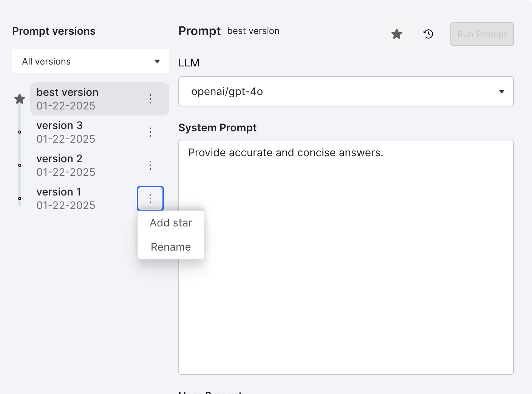
Task: Open three-dot menu for version 2
Action: [x=150, y=165]
